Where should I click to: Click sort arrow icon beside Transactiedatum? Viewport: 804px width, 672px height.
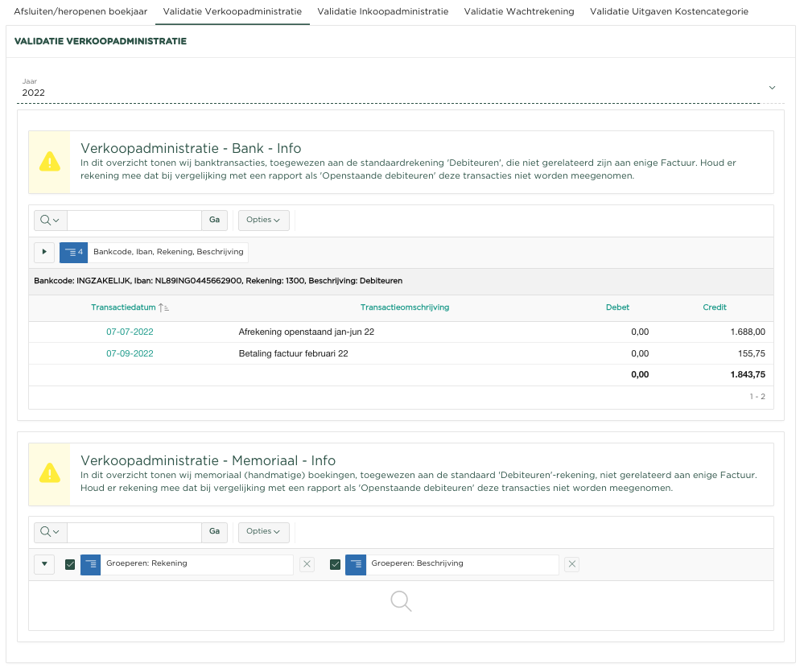pyautogui.click(x=163, y=307)
